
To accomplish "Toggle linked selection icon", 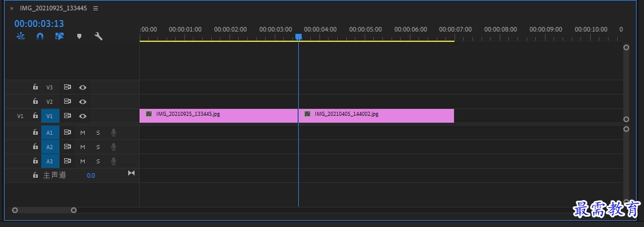I will click(x=60, y=36).
